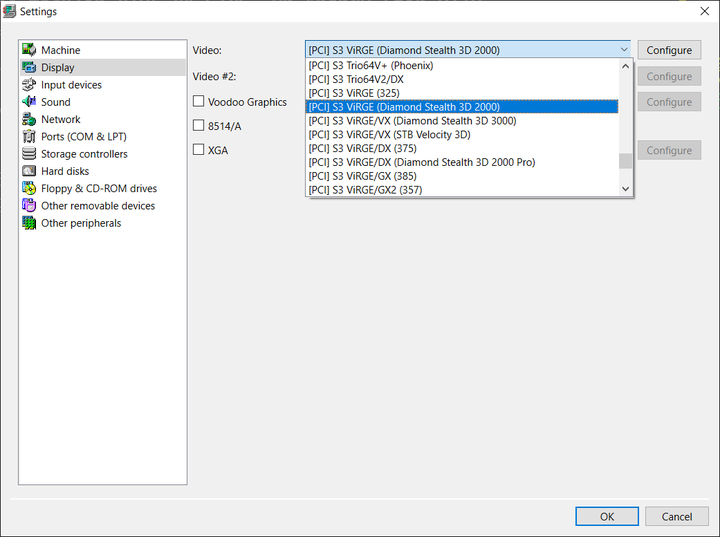Pick S3 Trio64V+ (Phoenix) from list

click(x=371, y=65)
